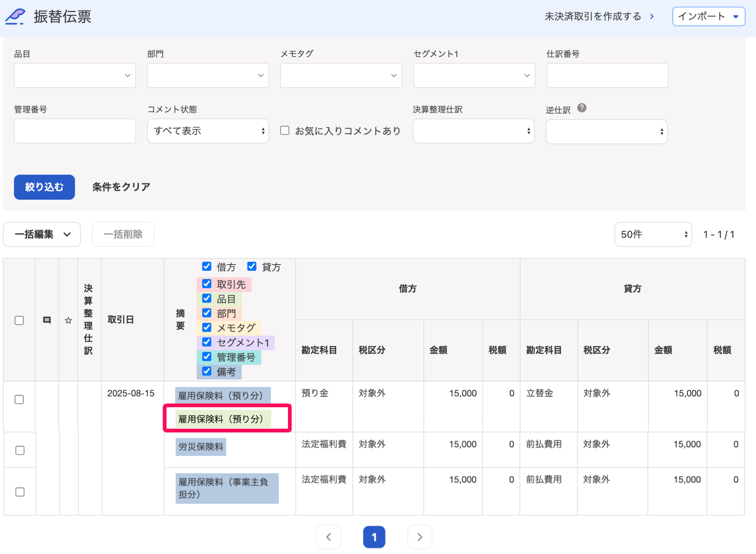Image resolution: width=756 pixels, height=554 pixels.
Task: Click 前払費用 in the 労災保険料 row
Action: (544, 444)
